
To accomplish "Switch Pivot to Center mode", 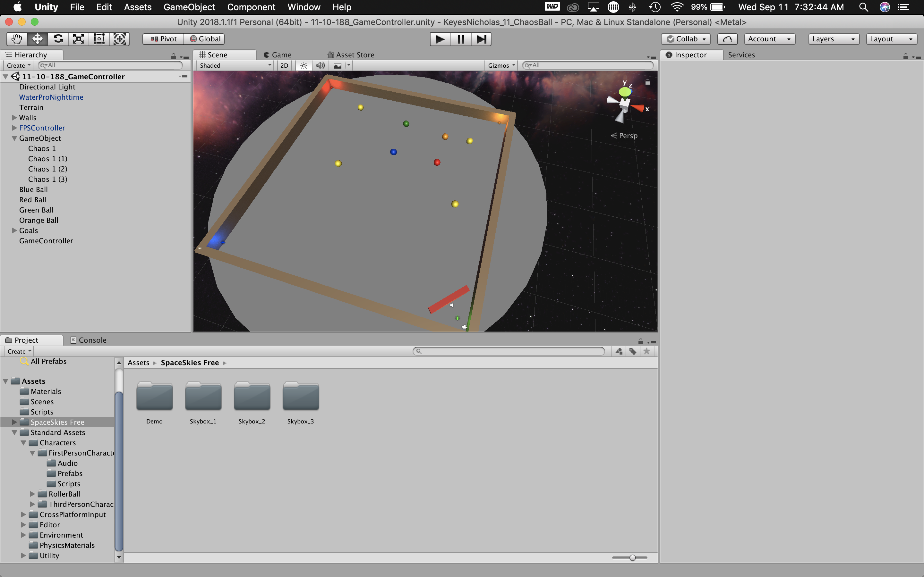I will [x=163, y=38].
